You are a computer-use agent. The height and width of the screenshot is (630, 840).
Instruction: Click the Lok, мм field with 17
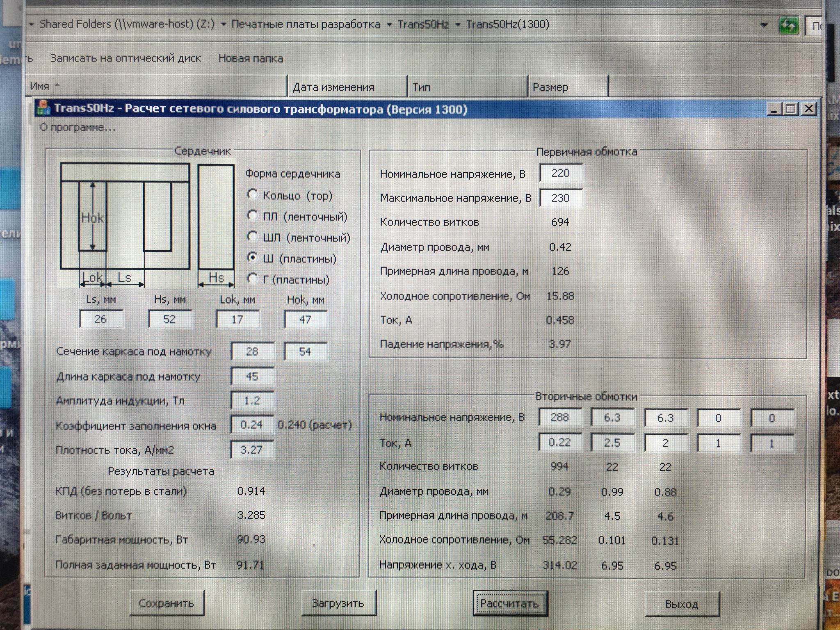[237, 319]
